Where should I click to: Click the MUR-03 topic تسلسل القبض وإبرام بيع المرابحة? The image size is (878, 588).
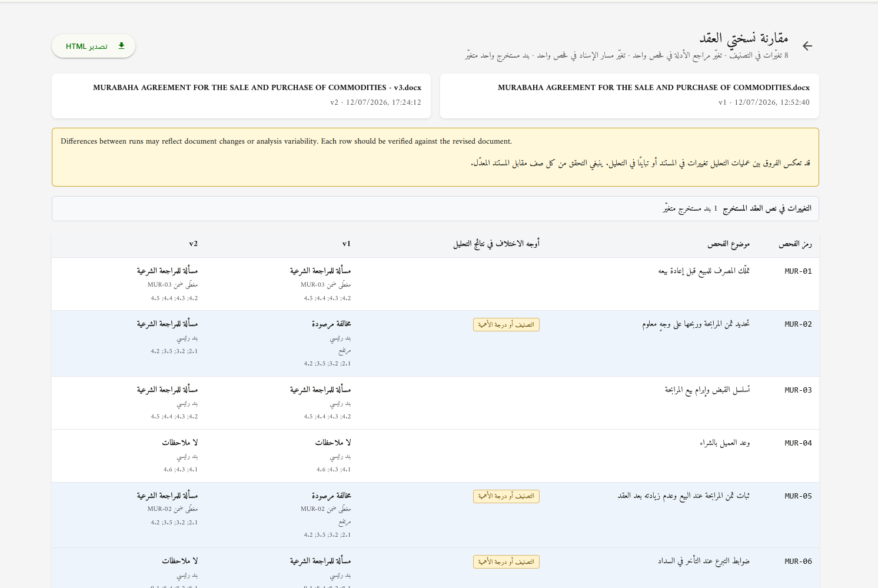707,390
